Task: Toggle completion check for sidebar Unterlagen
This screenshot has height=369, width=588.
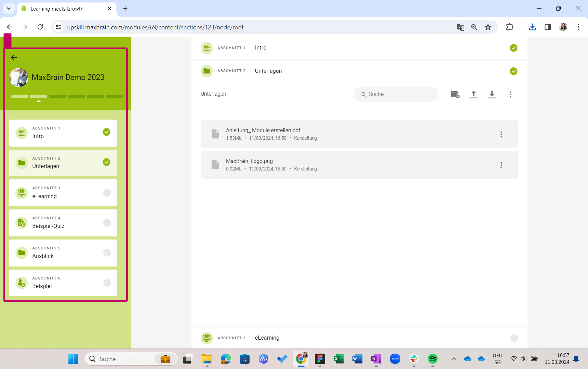Action: 107,162
